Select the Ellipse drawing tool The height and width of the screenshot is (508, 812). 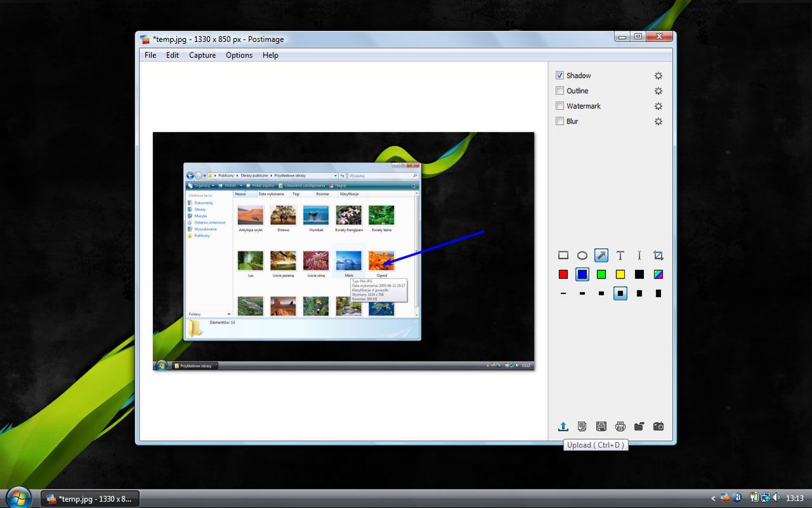pos(582,255)
